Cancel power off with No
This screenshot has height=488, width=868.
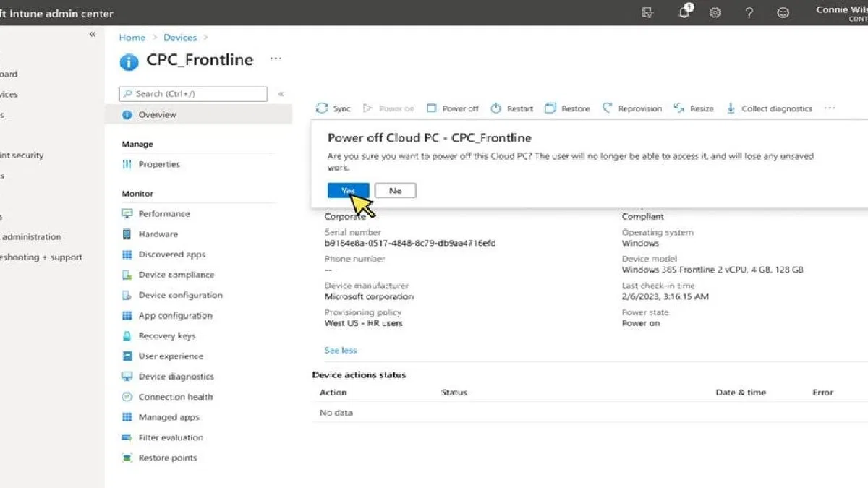tap(395, 191)
